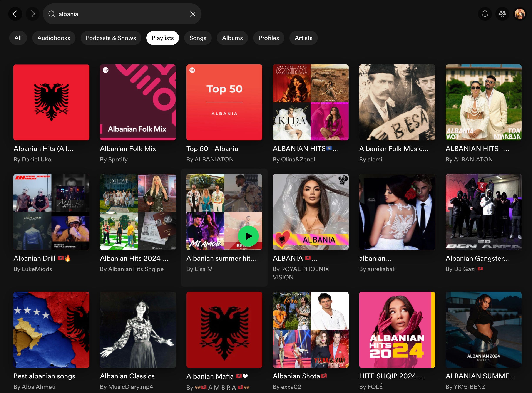Open the Best albanian songs playlist link
532x393 pixels.
tap(44, 376)
